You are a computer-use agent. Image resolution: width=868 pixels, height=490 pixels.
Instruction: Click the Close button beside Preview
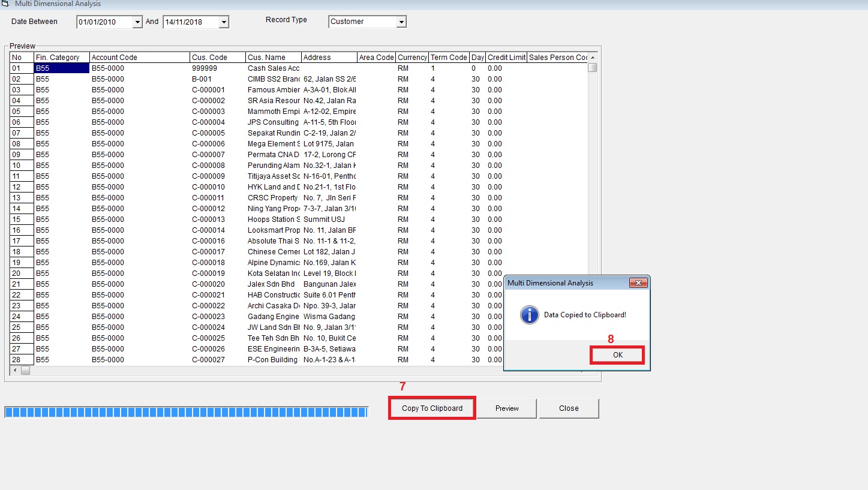click(x=569, y=408)
